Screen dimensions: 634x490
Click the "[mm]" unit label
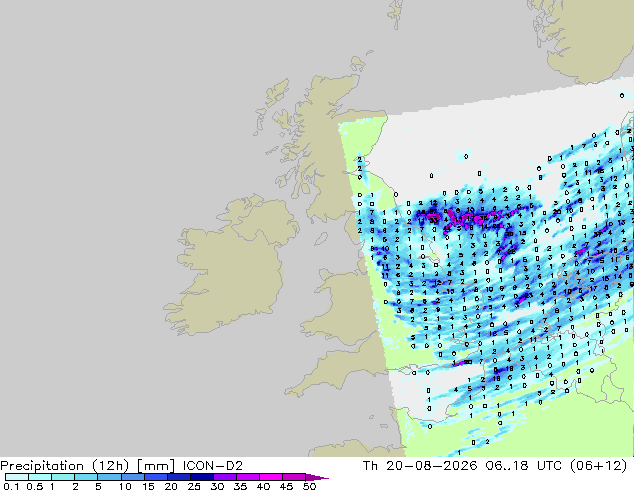(x=156, y=466)
